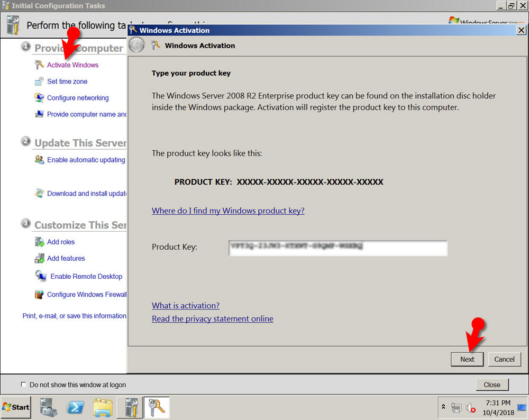Open Server Manager from the taskbar
The width and height of the screenshot is (529, 420).
pos(48,407)
